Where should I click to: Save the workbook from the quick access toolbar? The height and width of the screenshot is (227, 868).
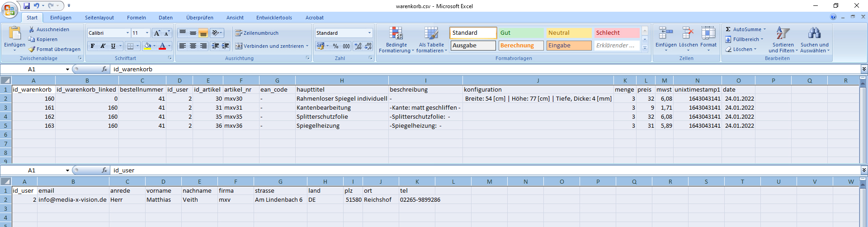pos(27,6)
